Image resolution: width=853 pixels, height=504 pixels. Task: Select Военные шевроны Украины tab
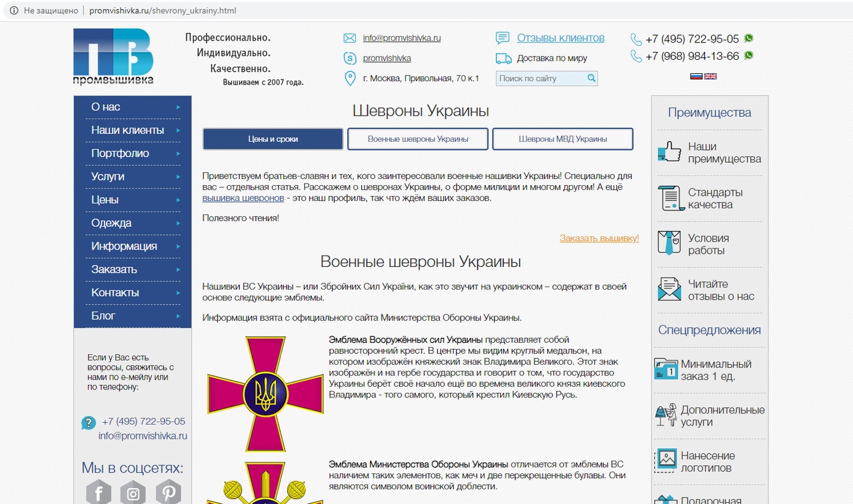coord(418,139)
